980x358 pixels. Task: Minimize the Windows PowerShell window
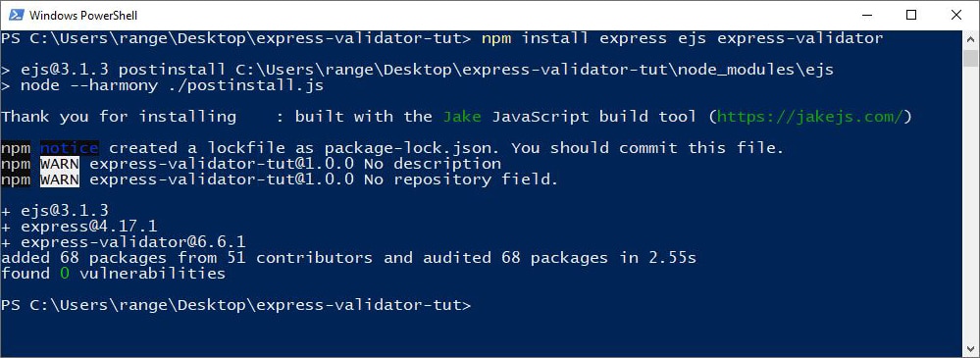pos(866,15)
